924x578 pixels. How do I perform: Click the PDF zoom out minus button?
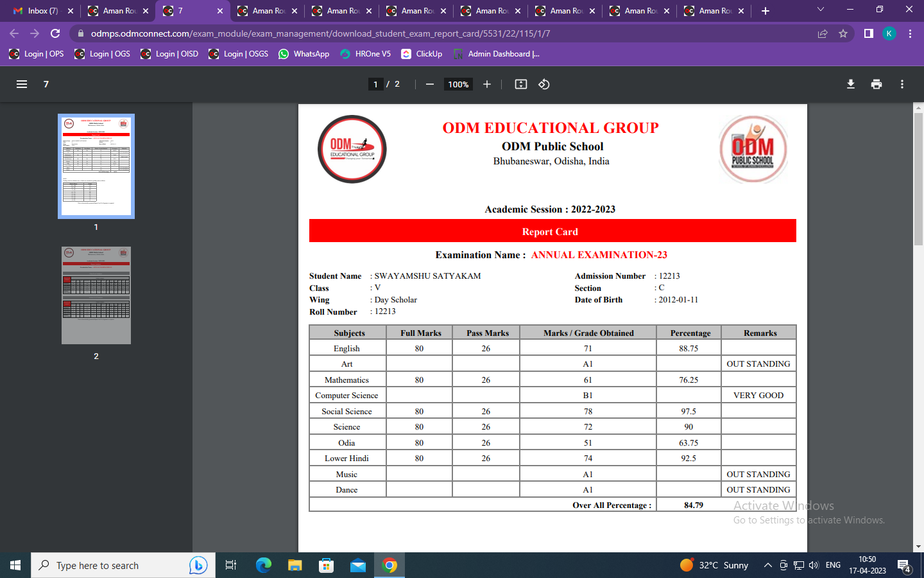pos(430,84)
